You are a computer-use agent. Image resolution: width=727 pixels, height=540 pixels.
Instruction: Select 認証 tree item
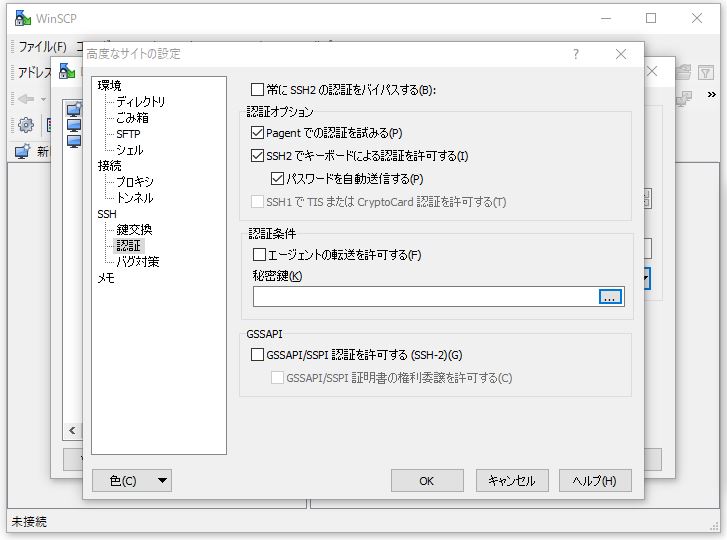click(x=128, y=245)
